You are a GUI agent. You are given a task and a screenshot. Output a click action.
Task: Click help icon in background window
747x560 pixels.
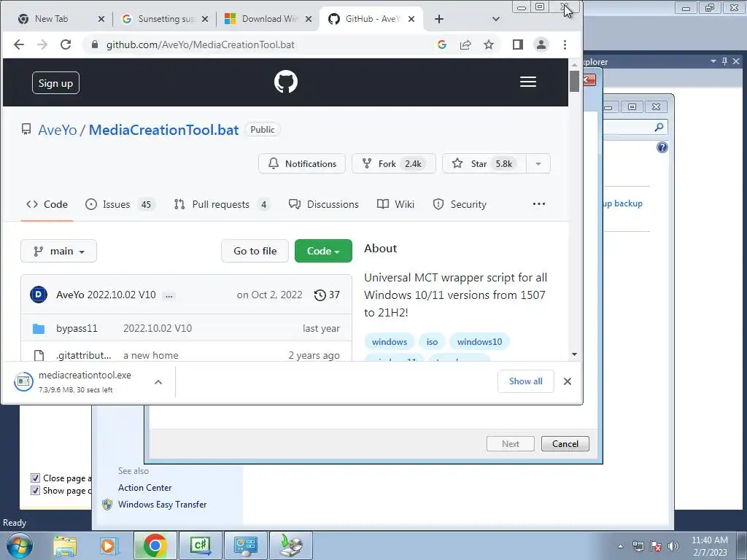[x=662, y=147]
